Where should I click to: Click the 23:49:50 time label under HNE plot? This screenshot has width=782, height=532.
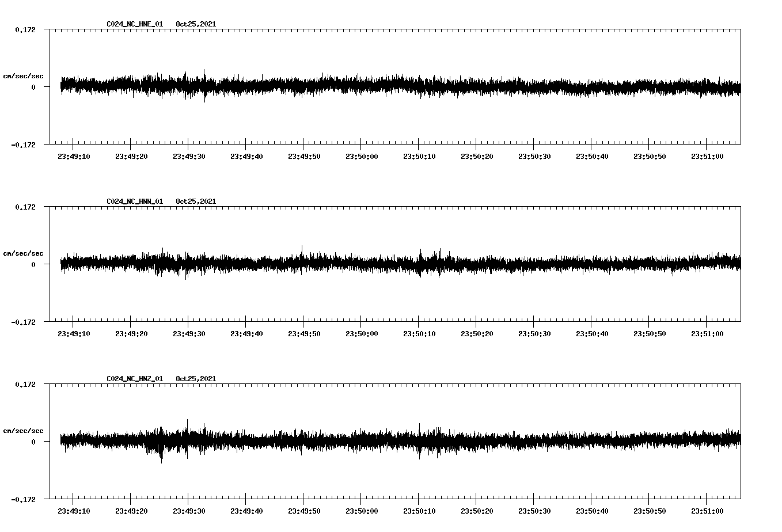[x=303, y=156]
